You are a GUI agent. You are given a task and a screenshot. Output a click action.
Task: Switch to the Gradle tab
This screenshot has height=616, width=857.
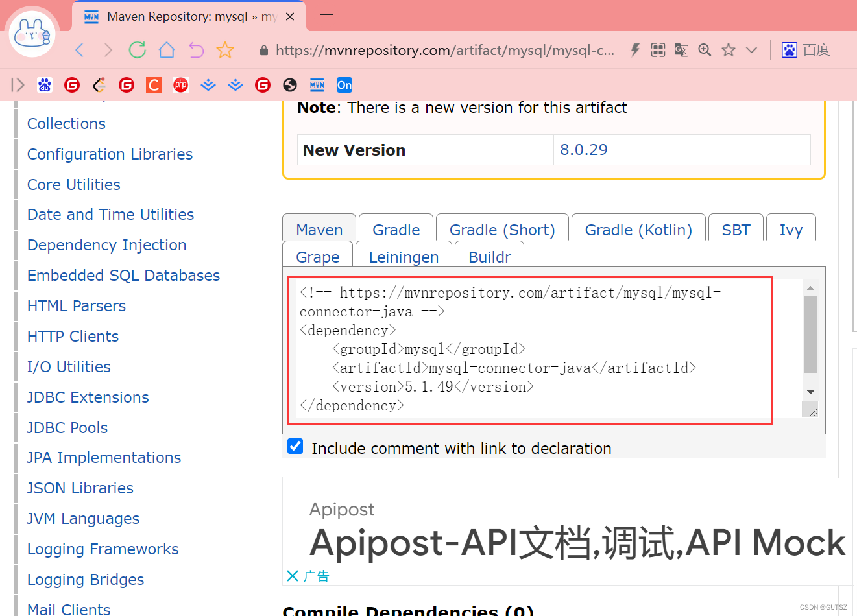(396, 230)
